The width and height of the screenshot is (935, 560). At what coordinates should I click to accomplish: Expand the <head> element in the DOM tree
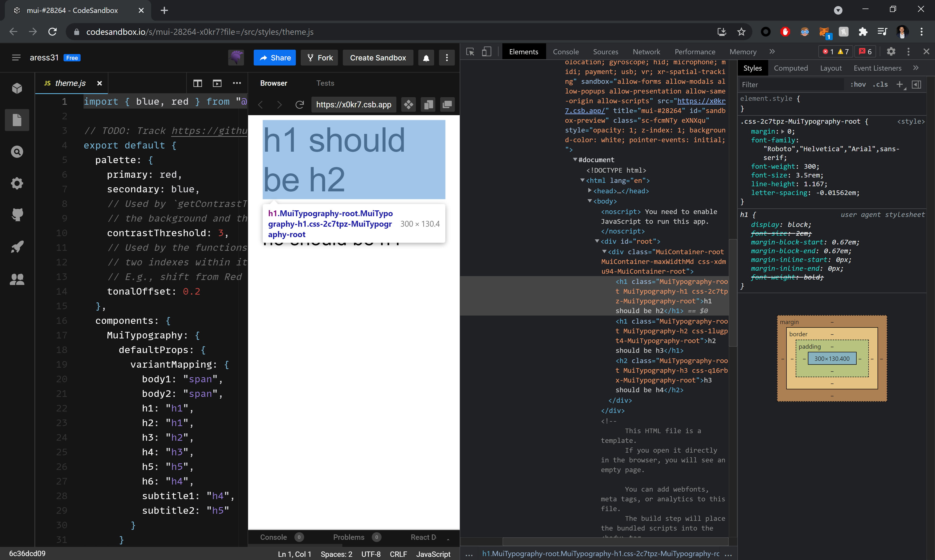tap(590, 191)
